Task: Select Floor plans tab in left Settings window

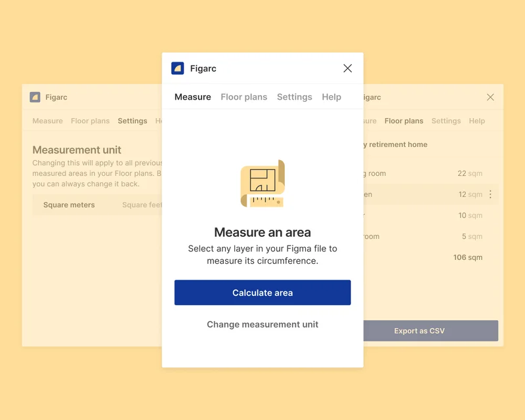Action: [x=90, y=121]
